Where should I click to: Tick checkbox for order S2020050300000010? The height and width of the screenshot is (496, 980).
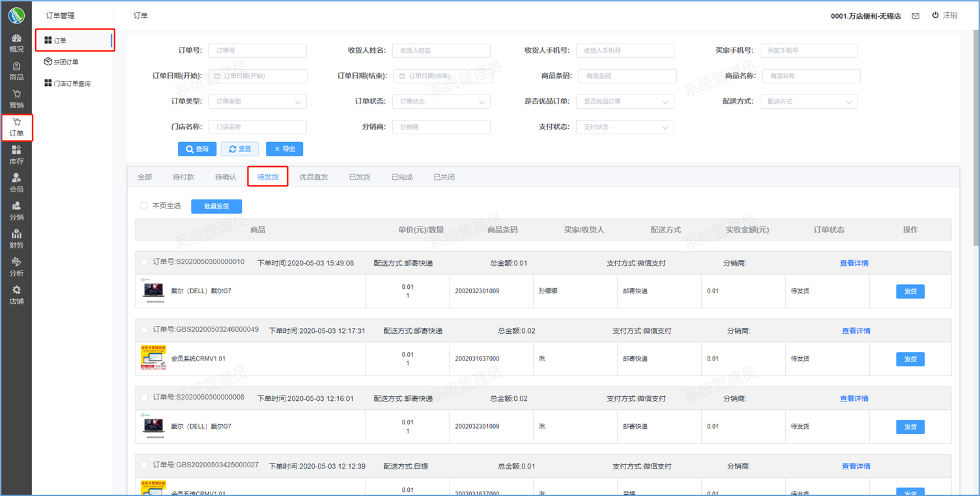point(145,263)
